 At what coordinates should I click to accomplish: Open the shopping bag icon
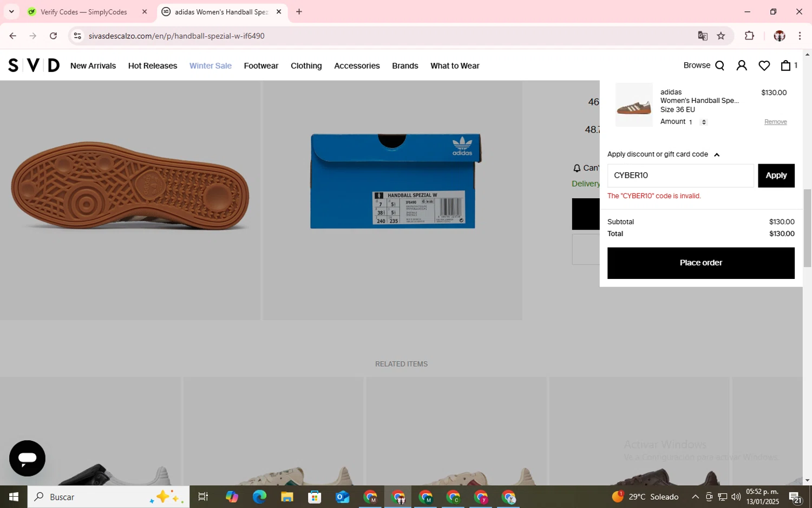coord(786,66)
